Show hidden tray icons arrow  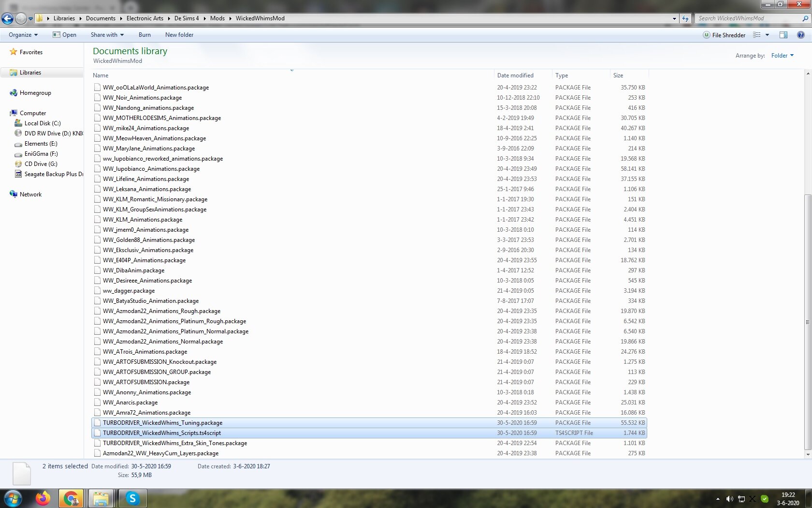[x=718, y=499]
